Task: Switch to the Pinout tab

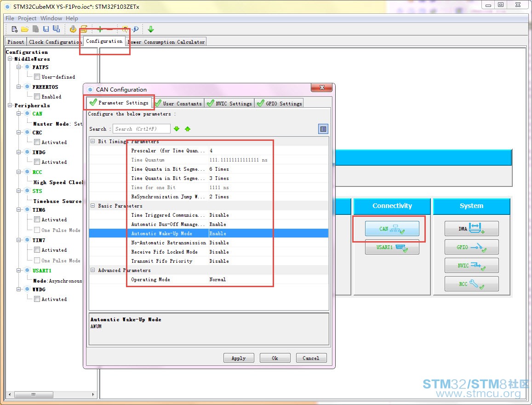Action: coord(16,42)
